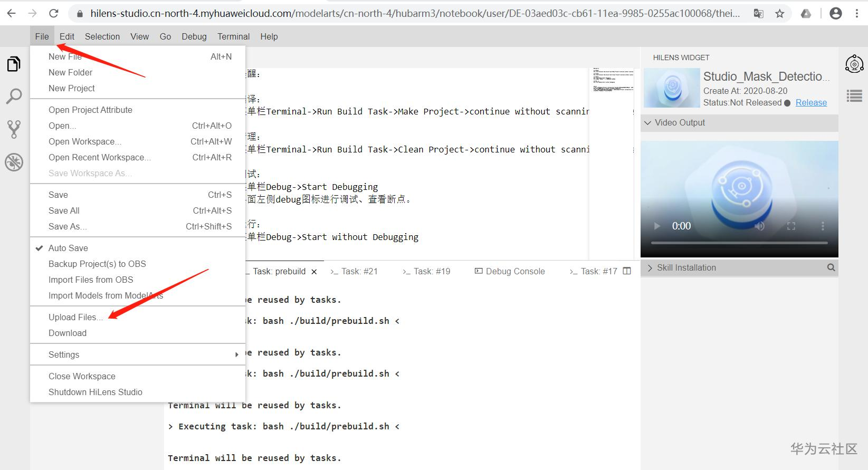Open the Selection menu
Viewport: 868px width, 470px height.
click(102, 36)
